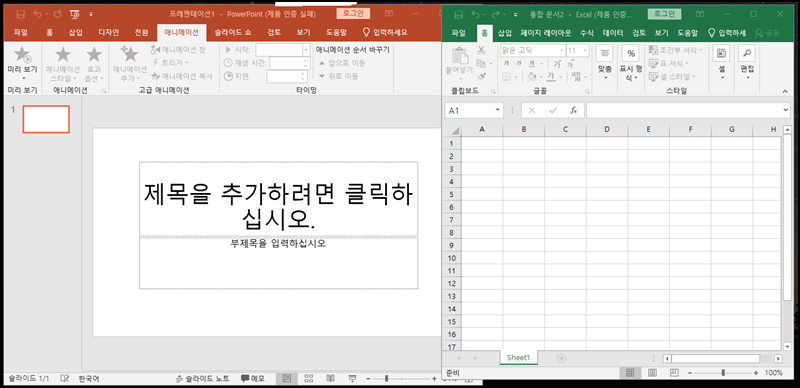Expand the Excel Name Box dropdown
Screen dimensions: 800x388
pos(498,110)
